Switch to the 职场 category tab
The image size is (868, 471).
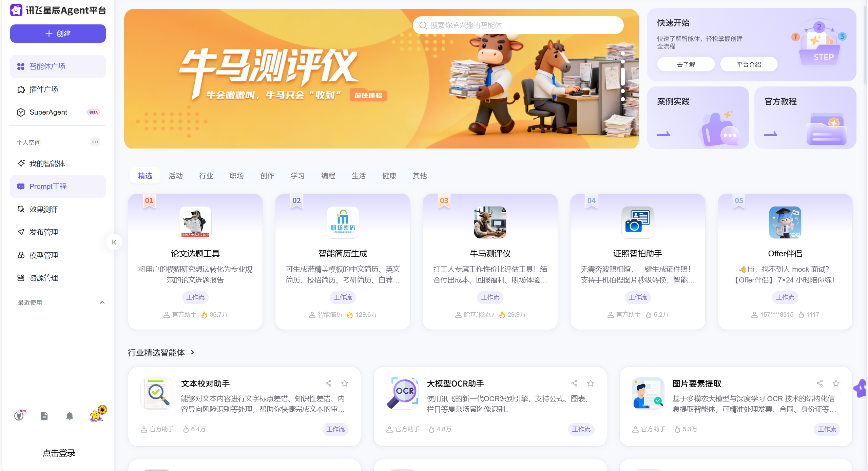click(236, 176)
